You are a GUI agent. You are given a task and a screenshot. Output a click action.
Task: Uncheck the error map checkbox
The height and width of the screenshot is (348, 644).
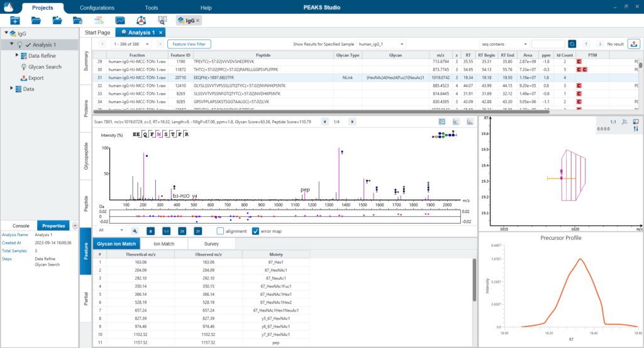[255, 231]
